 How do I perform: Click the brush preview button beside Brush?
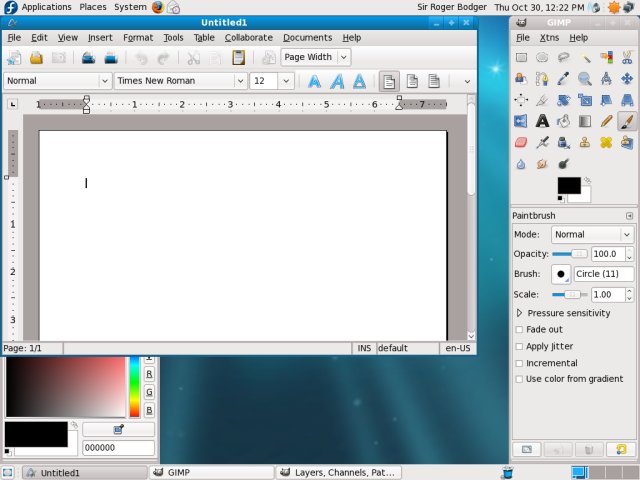click(561, 274)
